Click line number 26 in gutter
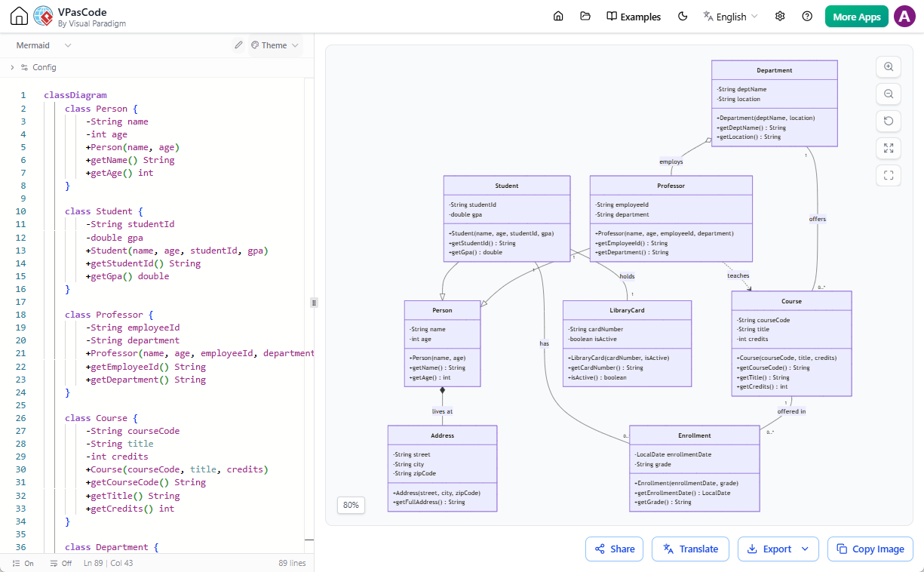Image resolution: width=924 pixels, height=572 pixels. click(x=20, y=418)
